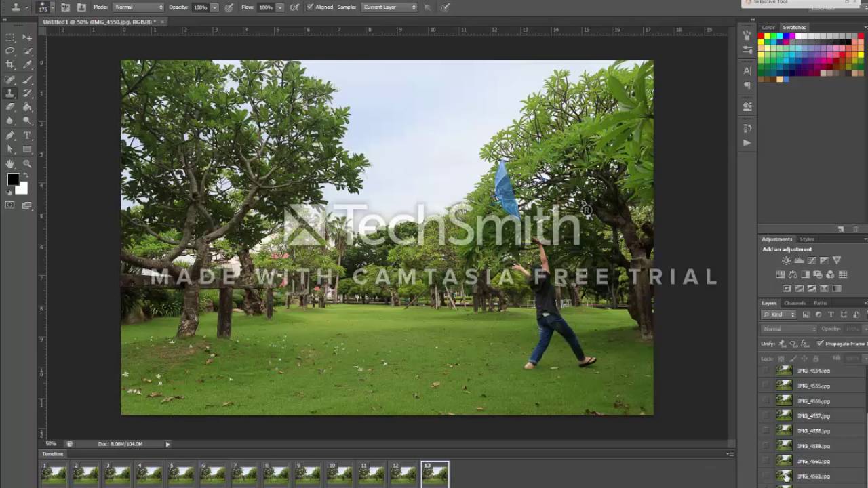Select the Lasso tool
Screen dimensions: 868x488
click(10, 51)
